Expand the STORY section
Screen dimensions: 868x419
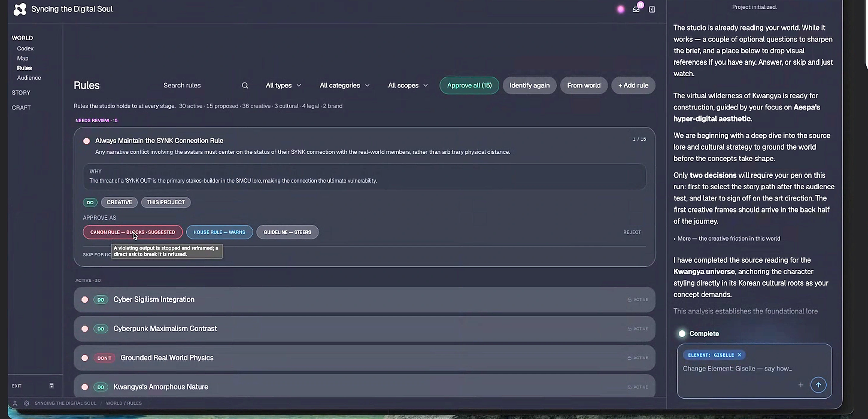[21, 92]
